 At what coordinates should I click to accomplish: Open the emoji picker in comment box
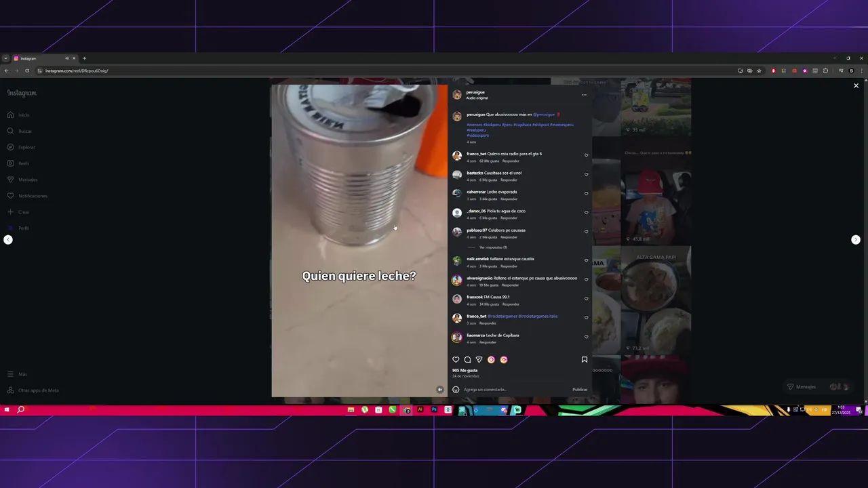[456, 390]
